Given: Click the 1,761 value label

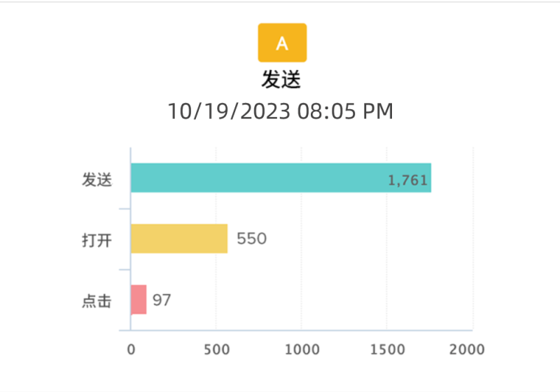Looking at the screenshot, I should click(407, 181).
